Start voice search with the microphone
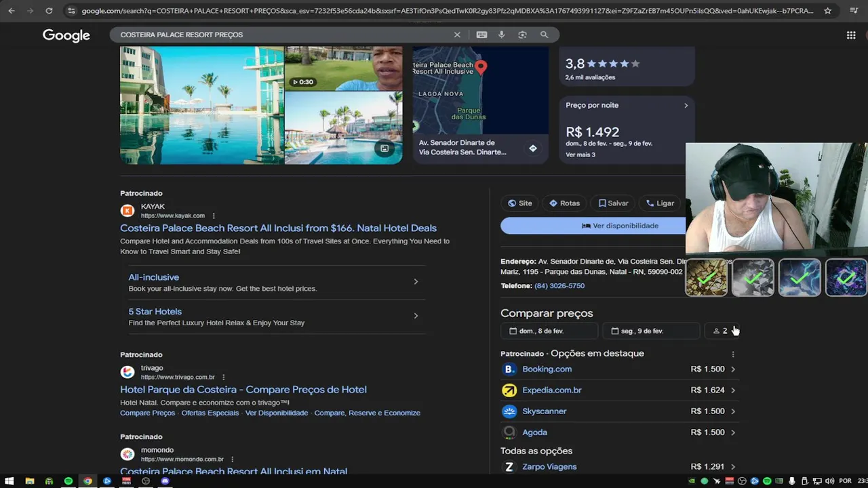868x488 pixels. pyautogui.click(x=502, y=35)
